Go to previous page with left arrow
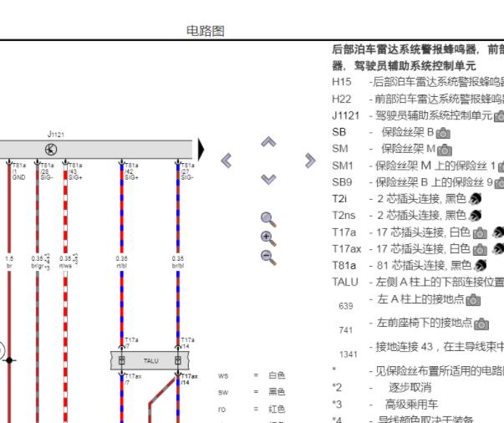The height and width of the screenshot is (423, 504). 227,161
